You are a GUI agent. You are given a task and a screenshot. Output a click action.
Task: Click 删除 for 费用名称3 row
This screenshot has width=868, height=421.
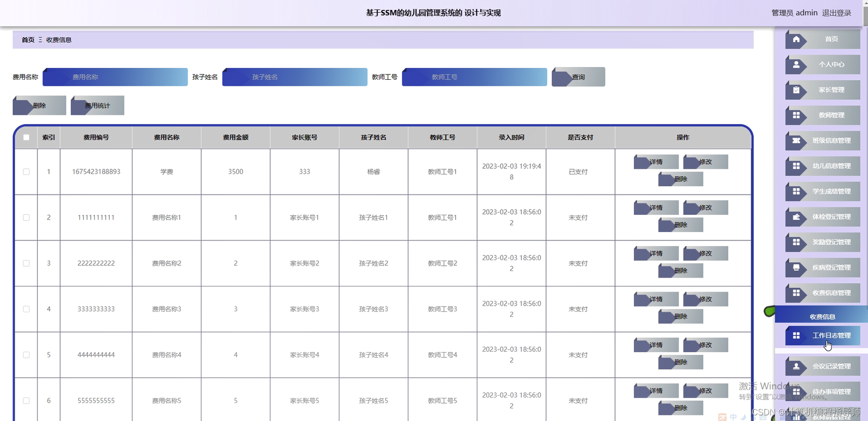[x=681, y=316]
